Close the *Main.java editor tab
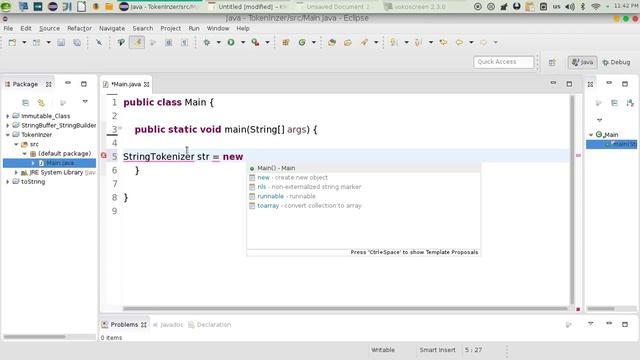 [x=147, y=84]
